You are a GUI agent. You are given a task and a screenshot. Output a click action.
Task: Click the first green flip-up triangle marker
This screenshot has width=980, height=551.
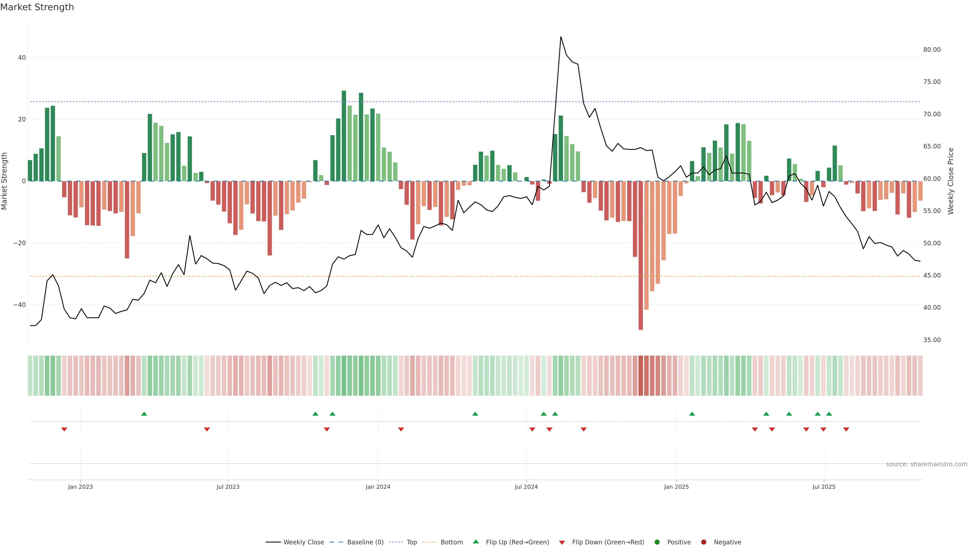(144, 414)
